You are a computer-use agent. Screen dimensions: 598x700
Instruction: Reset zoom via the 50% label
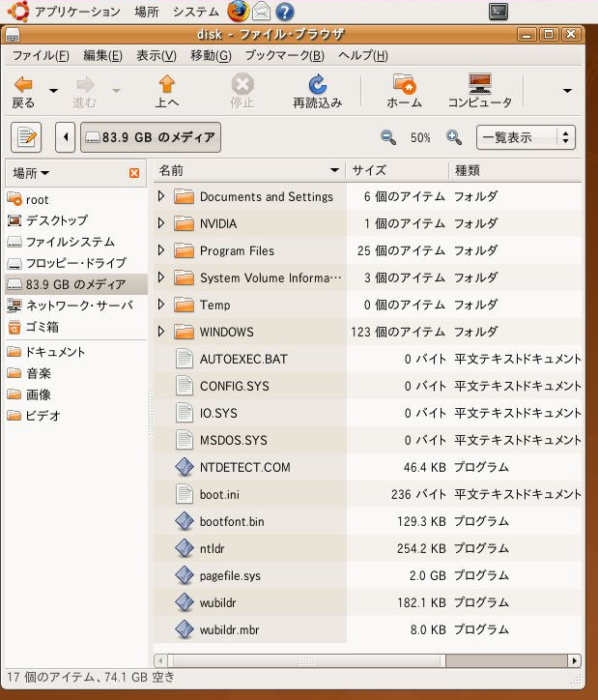pyautogui.click(x=420, y=137)
